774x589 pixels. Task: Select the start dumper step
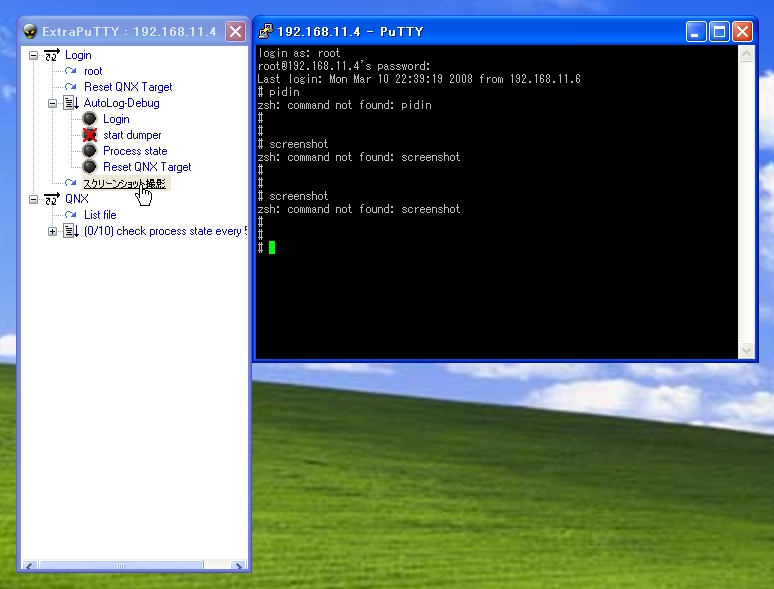(132, 135)
